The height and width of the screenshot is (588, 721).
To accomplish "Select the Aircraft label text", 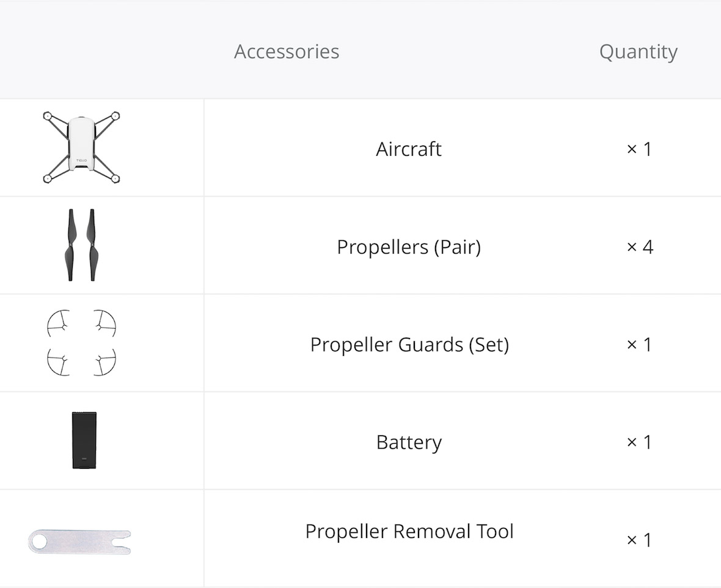I will (x=409, y=149).
